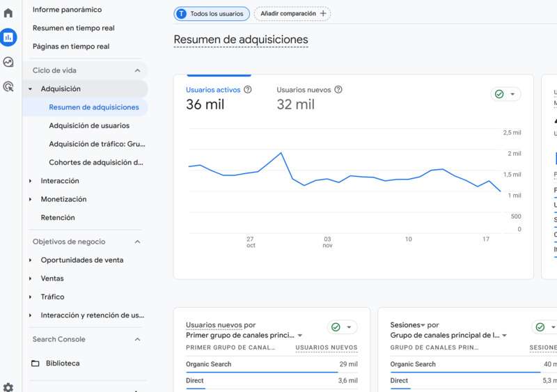Click the 03 nov date label on chart axis
Viewport: 557px width, 392px height.
[x=327, y=242]
